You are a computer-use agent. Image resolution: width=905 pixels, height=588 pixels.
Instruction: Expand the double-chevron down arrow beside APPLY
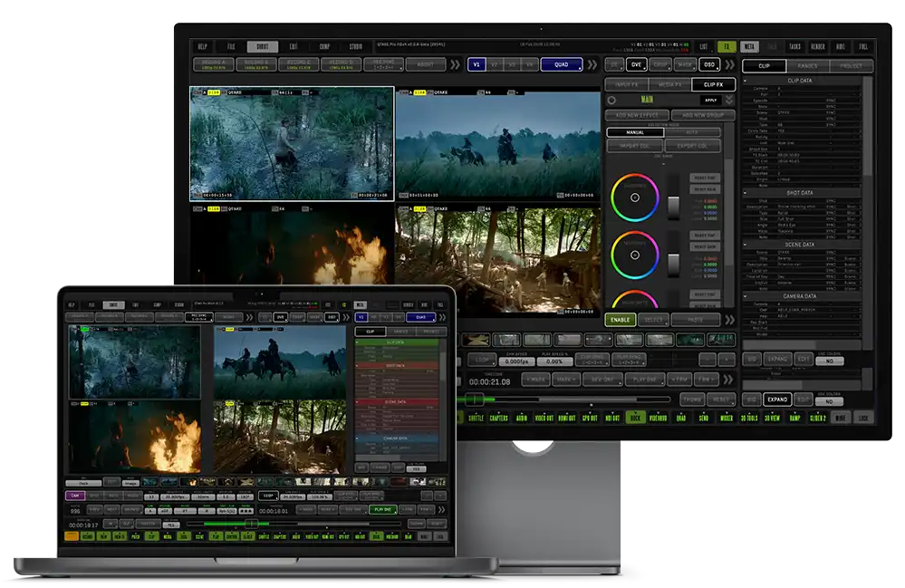729,100
